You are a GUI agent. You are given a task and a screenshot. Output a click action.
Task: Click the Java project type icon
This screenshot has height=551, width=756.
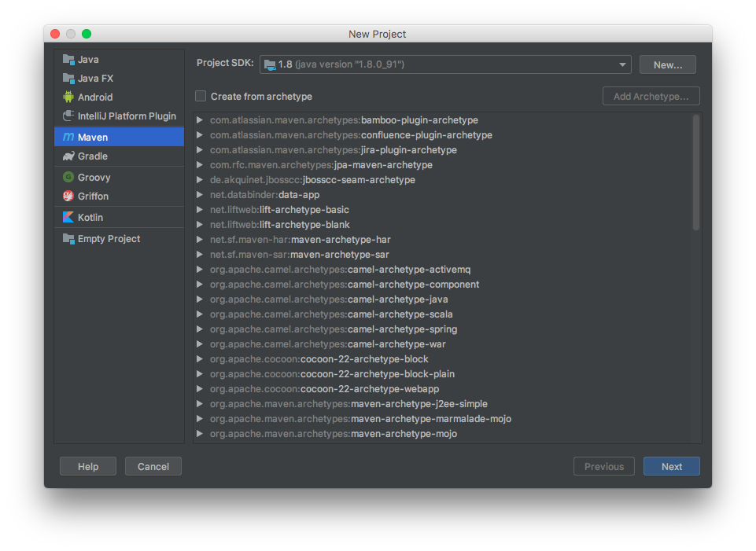pos(68,60)
